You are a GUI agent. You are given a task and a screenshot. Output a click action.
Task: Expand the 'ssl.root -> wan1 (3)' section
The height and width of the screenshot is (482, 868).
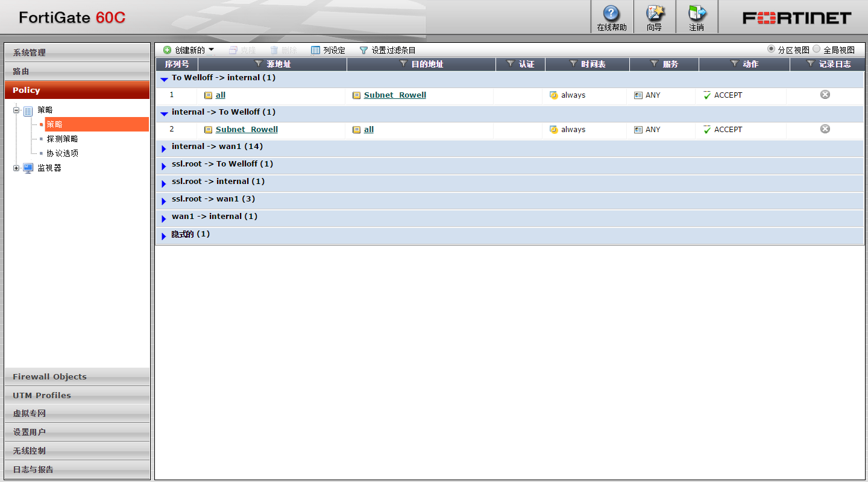164,201
